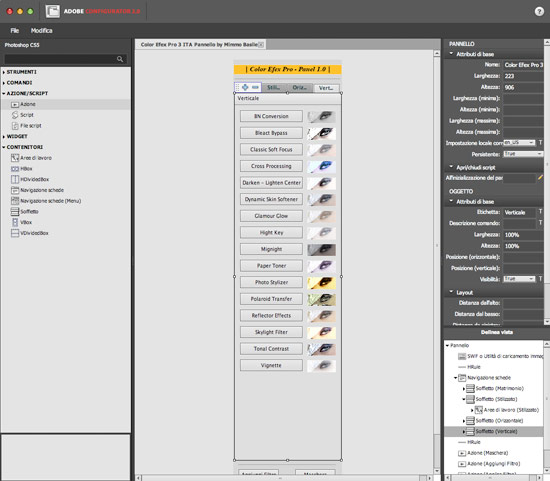Choose the Soffietto container icon

(x=15, y=212)
